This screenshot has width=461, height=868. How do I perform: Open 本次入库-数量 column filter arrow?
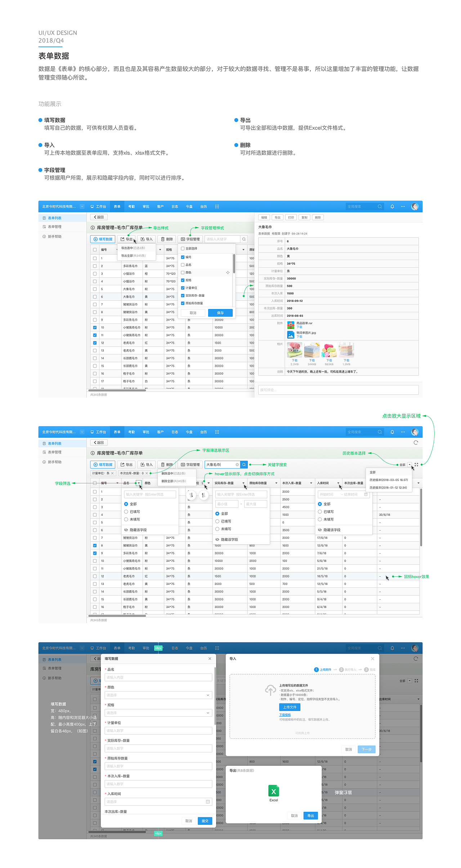pos(311,483)
